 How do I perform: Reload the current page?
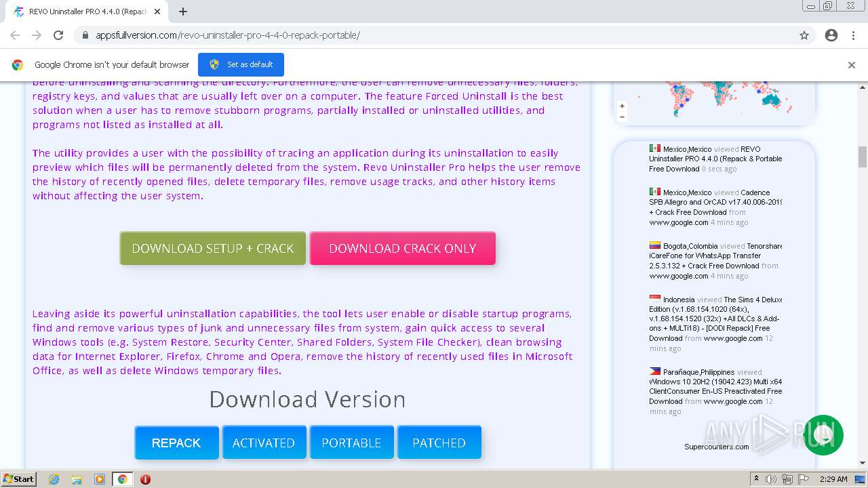pyautogui.click(x=58, y=35)
